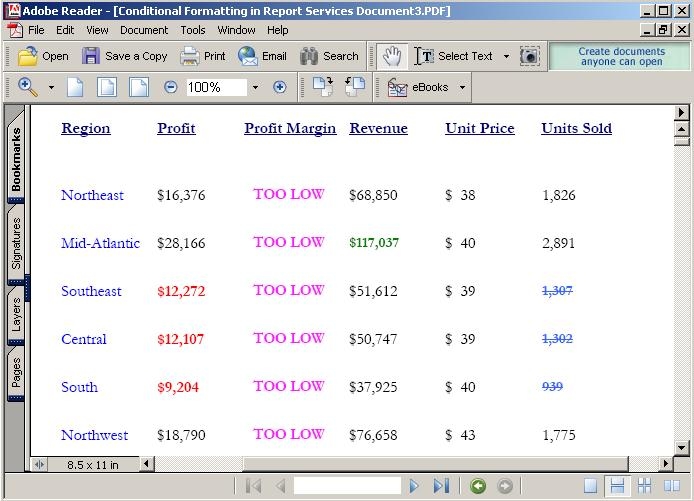The height and width of the screenshot is (501, 694).
Task: Open the zoom percentage dropdown arrow
Action: coord(255,87)
